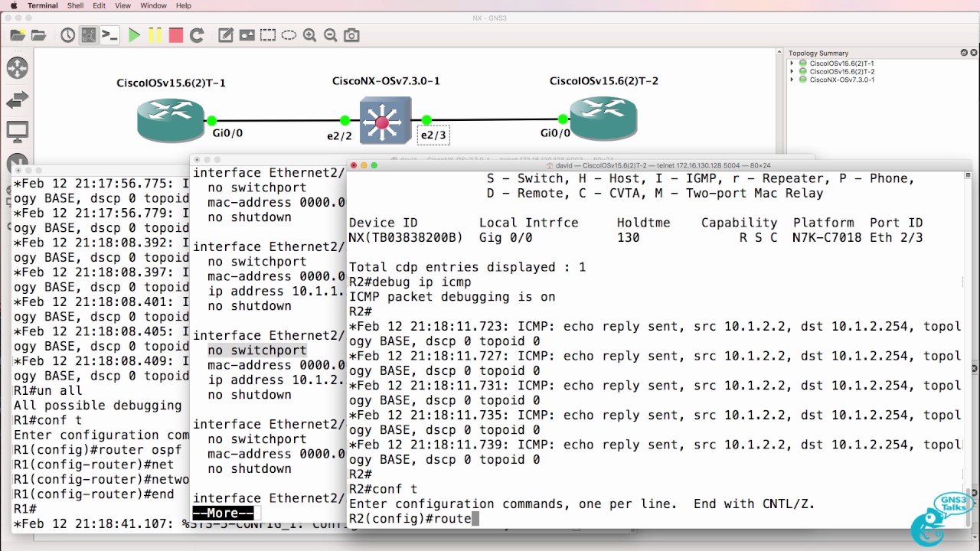Click the NX(TB03838200B) device ID entry
The width and height of the screenshot is (980, 551).
(406, 238)
